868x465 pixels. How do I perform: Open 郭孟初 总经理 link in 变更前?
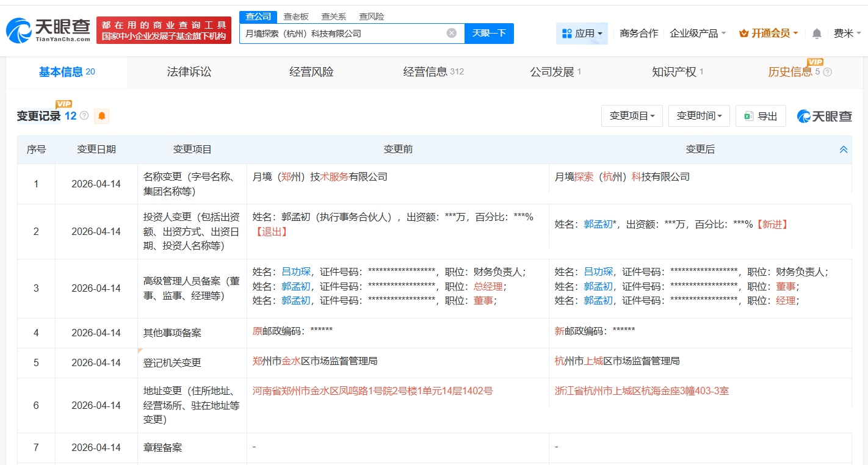point(296,286)
